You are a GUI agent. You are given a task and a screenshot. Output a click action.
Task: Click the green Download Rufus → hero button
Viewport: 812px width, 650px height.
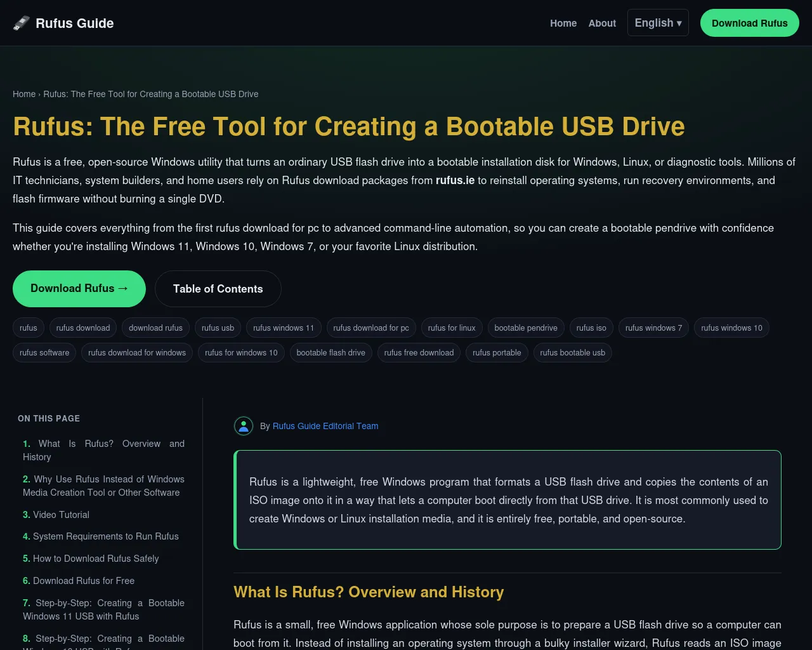79,289
